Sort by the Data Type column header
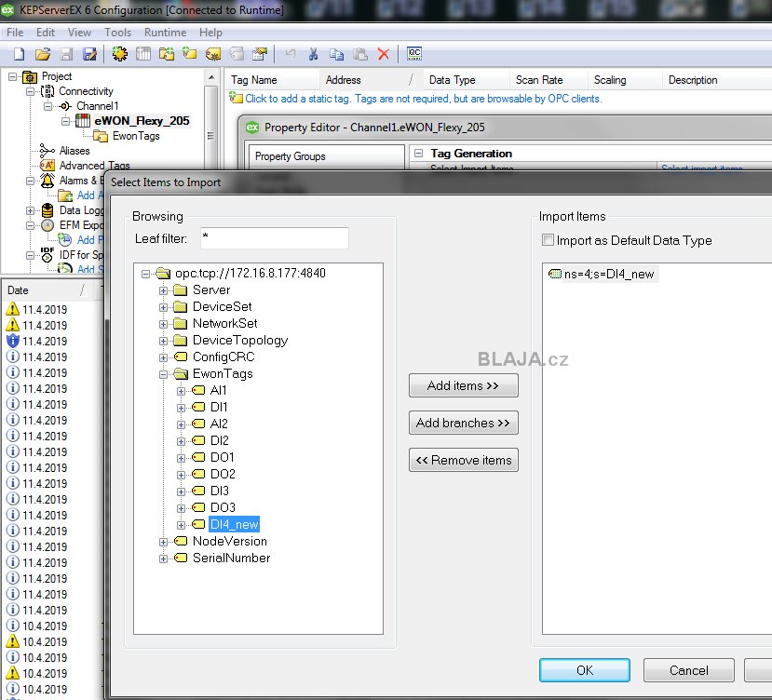The height and width of the screenshot is (700, 772). click(x=466, y=80)
